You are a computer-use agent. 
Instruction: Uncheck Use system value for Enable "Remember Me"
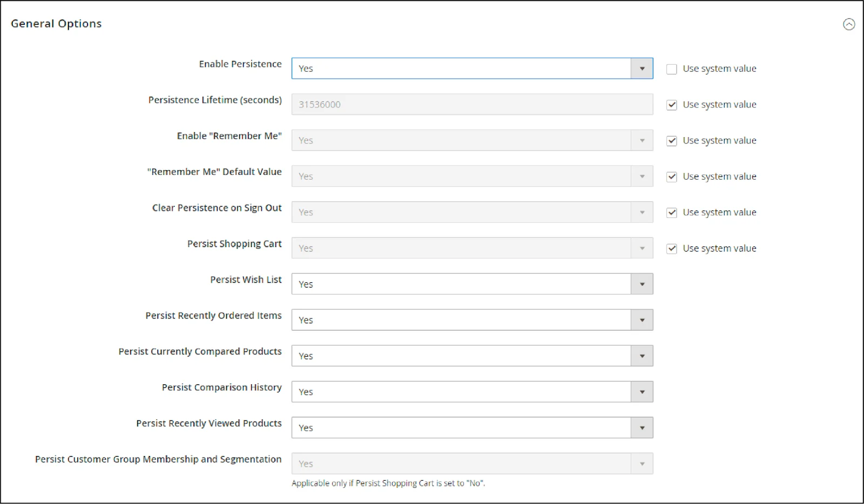point(672,141)
